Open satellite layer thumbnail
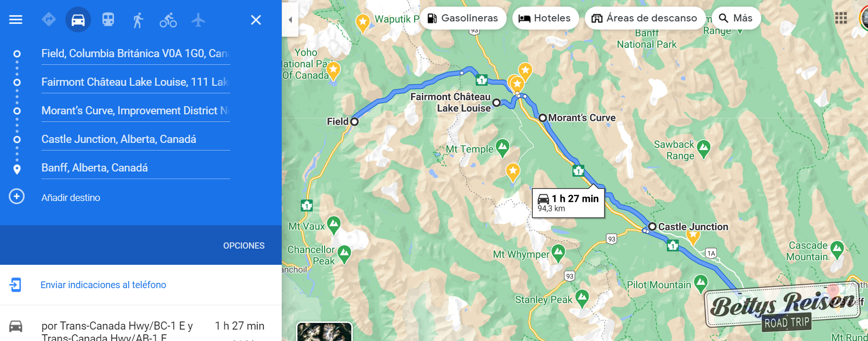This screenshot has height=341, width=868. pos(324,332)
